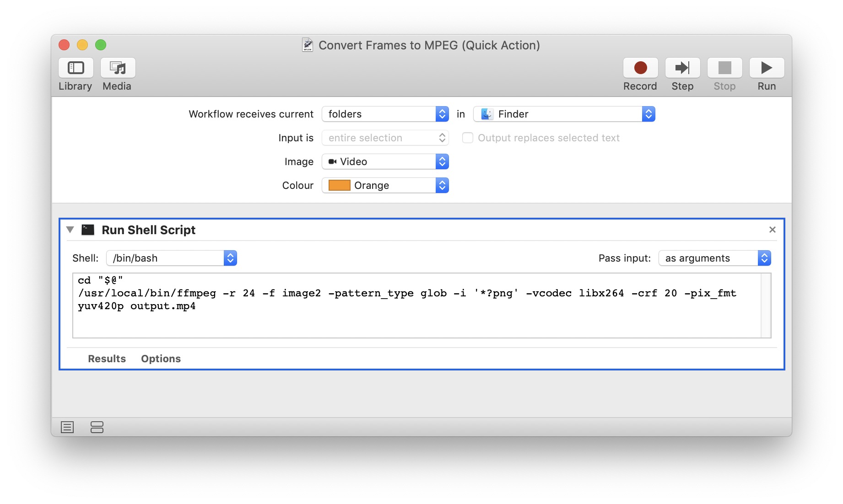
Task: Collapse the Run Shell Script action
Action: 70,230
